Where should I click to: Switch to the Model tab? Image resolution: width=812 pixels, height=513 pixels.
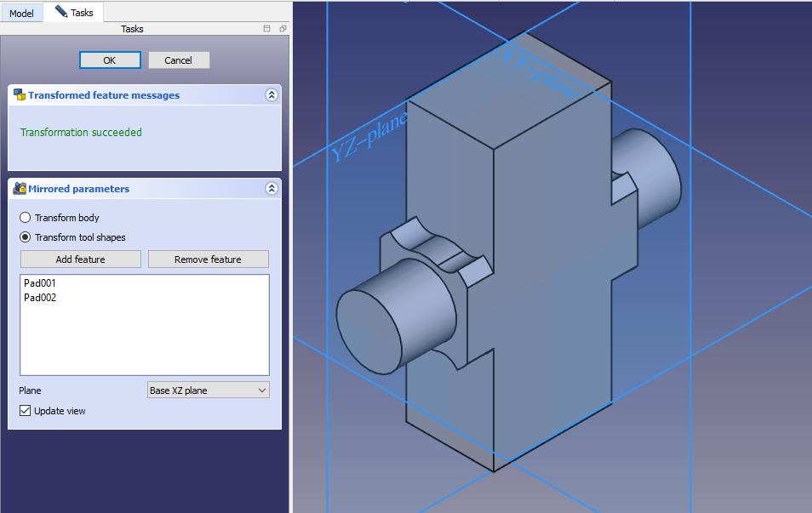tap(21, 14)
